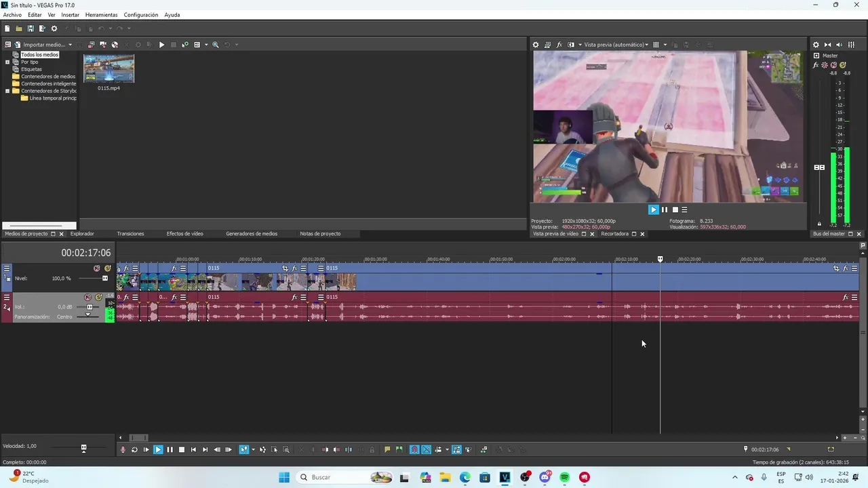Open the Archivo menu
Screen dimensions: 868x488
coord(12,15)
